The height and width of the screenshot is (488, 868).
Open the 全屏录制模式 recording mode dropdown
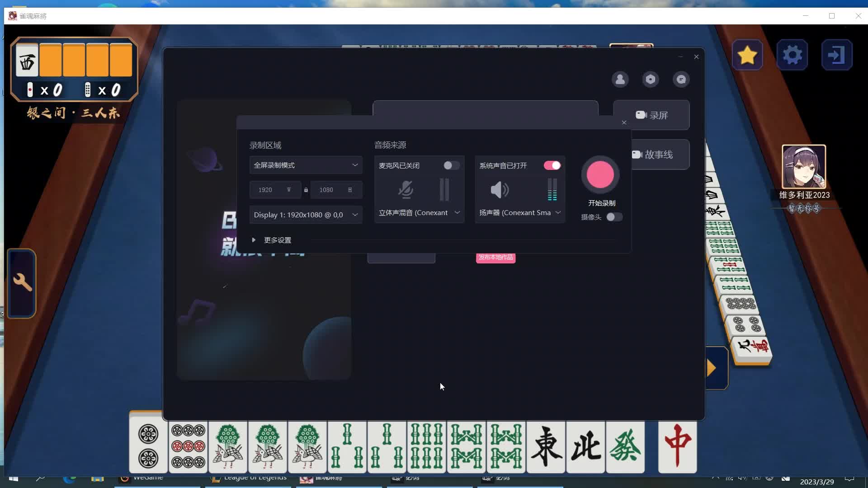point(306,165)
